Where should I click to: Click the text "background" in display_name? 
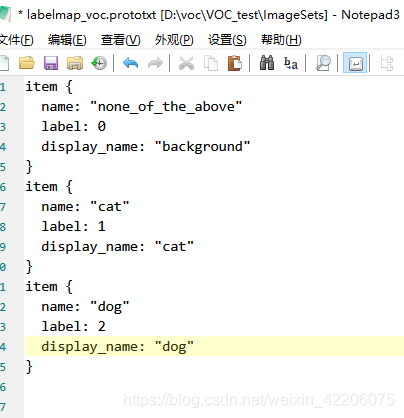pos(202,147)
